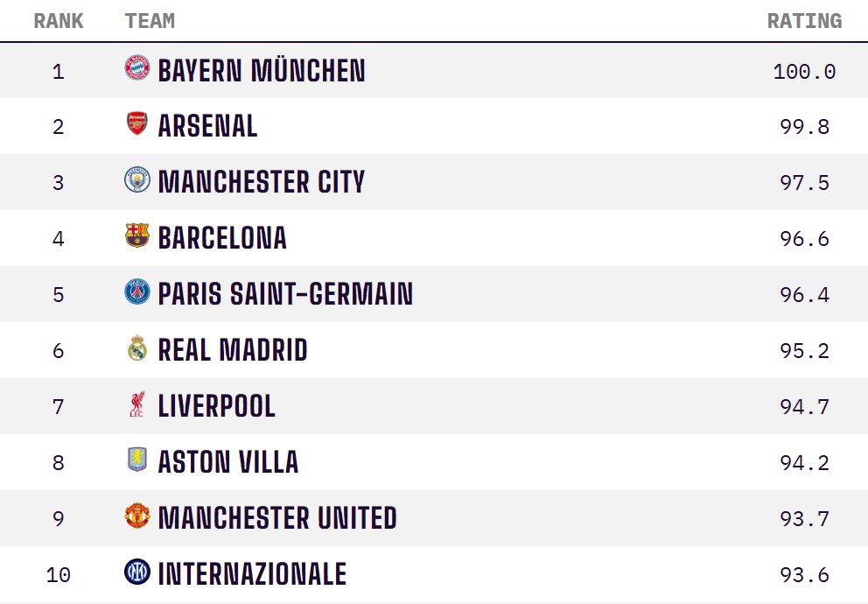Click the Barcelona club crest

[137, 237]
